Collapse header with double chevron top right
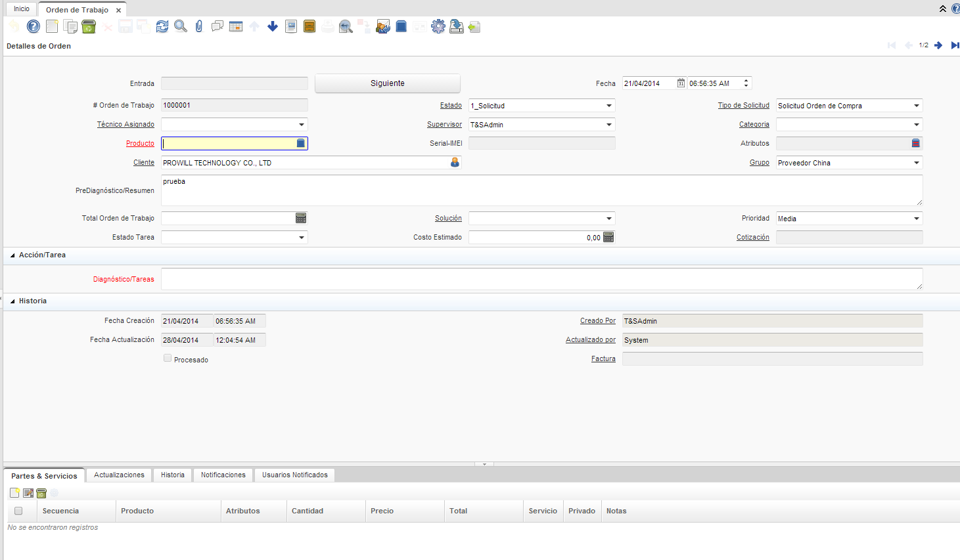Image resolution: width=960 pixels, height=560 pixels. [x=943, y=9]
